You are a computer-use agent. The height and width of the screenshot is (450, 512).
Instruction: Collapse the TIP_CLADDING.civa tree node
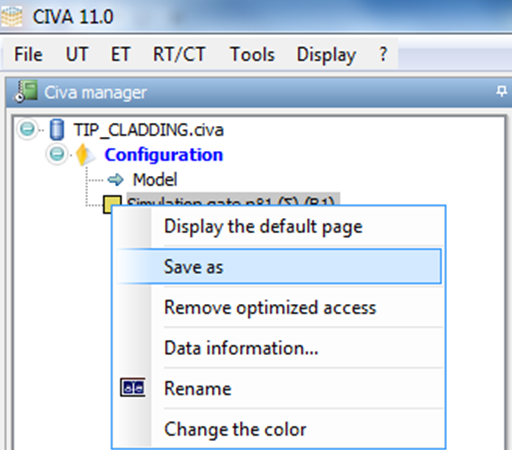click(x=27, y=129)
